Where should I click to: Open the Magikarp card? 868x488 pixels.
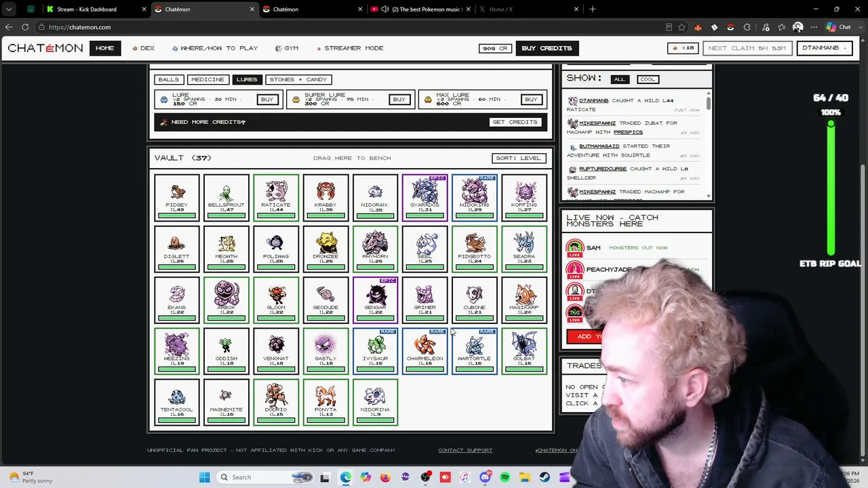coord(524,300)
